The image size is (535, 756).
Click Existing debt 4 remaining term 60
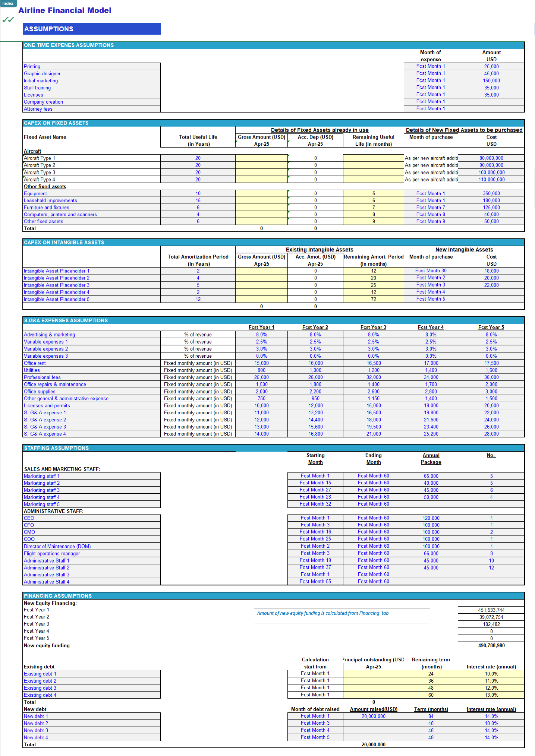pos(431,695)
